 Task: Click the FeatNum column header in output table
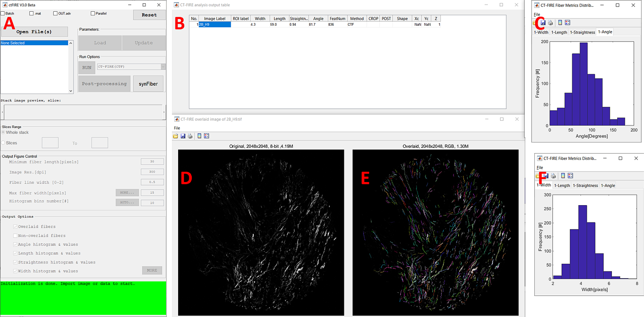click(337, 19)
